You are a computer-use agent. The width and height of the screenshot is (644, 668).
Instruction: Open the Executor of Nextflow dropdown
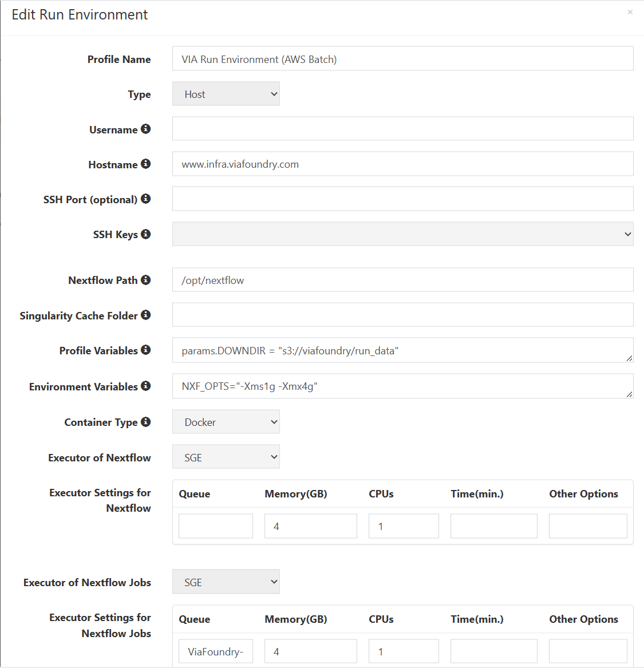coord(226,457)
